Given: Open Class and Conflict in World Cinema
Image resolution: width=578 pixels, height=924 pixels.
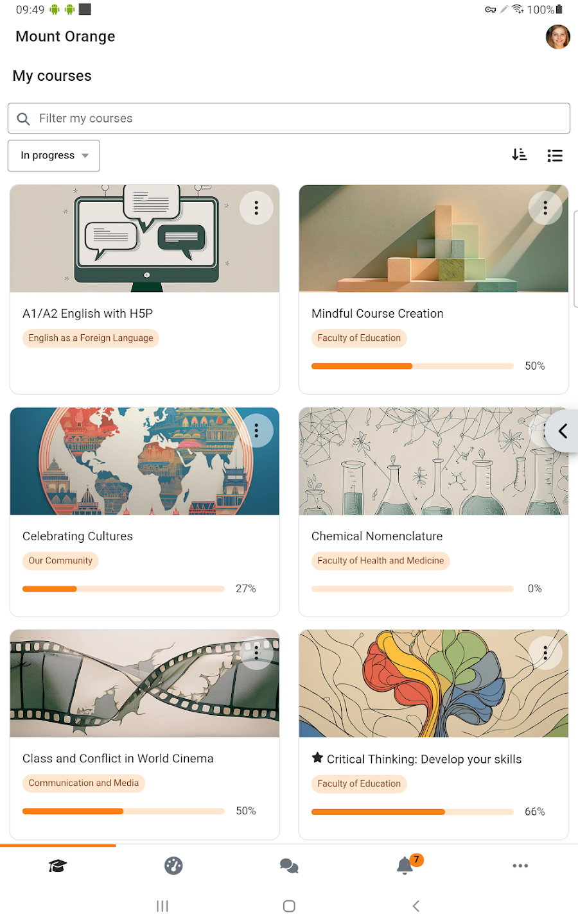Looking at the screenshot, I should coord(118,758).
